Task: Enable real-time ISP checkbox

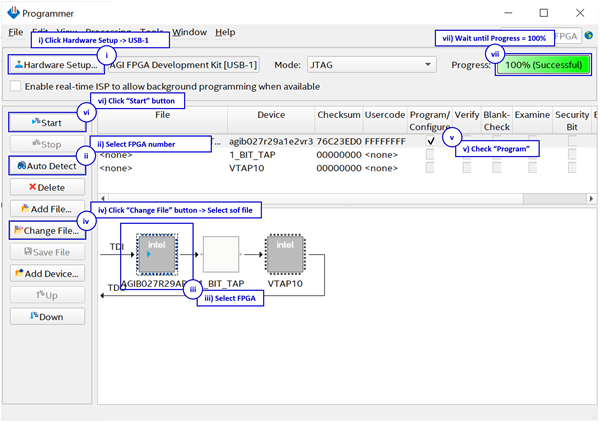Action: pos(15,86)
